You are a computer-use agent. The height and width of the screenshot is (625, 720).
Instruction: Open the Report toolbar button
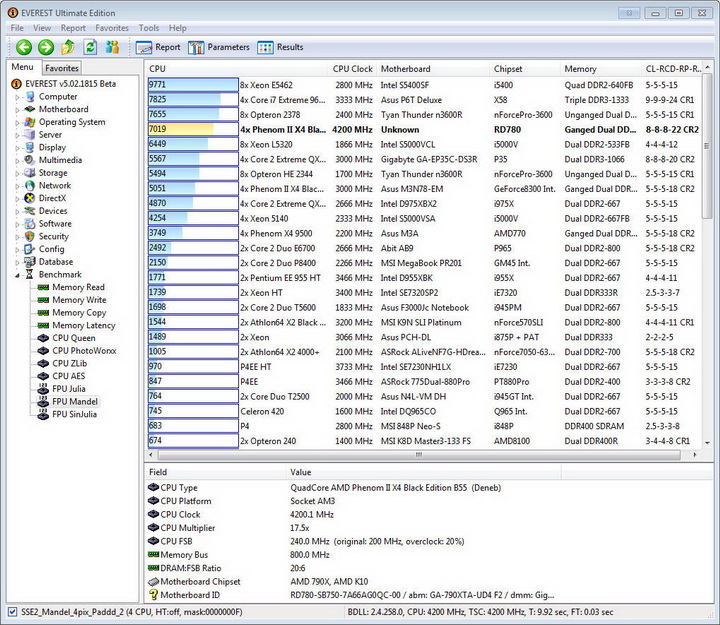(x=158, y=47)
